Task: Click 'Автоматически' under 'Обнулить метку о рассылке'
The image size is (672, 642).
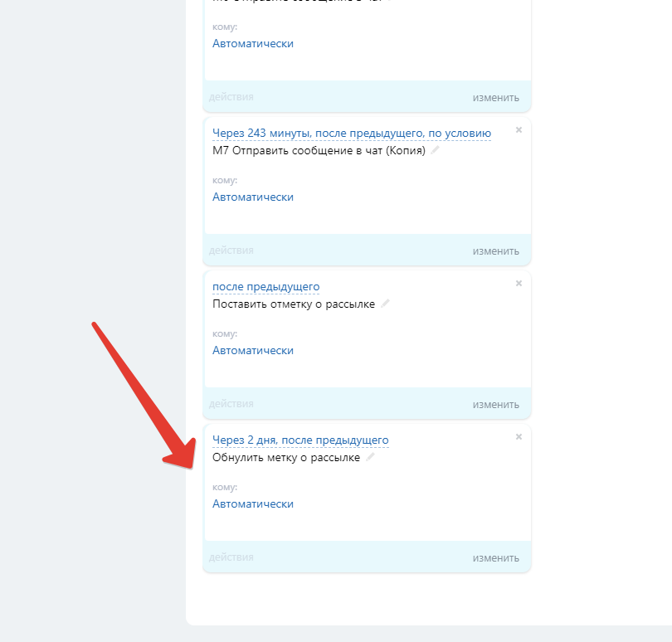Action: [253, 503]
